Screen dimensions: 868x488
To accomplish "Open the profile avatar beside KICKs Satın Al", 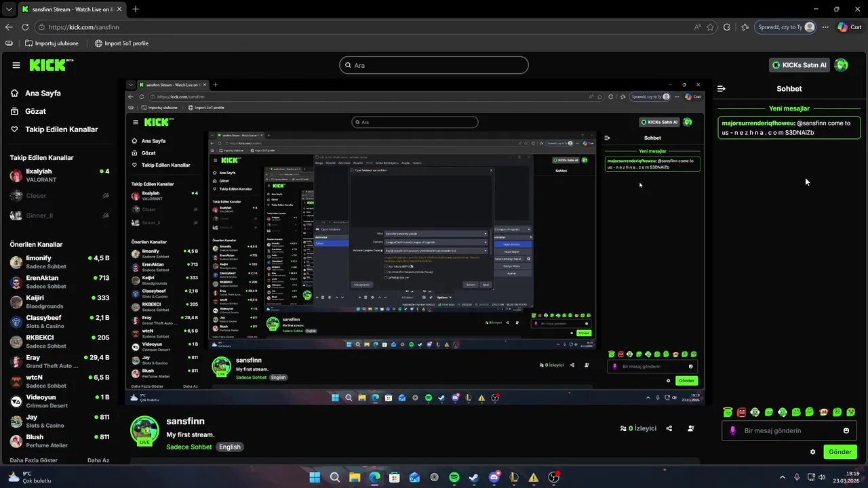I will 841,65.
